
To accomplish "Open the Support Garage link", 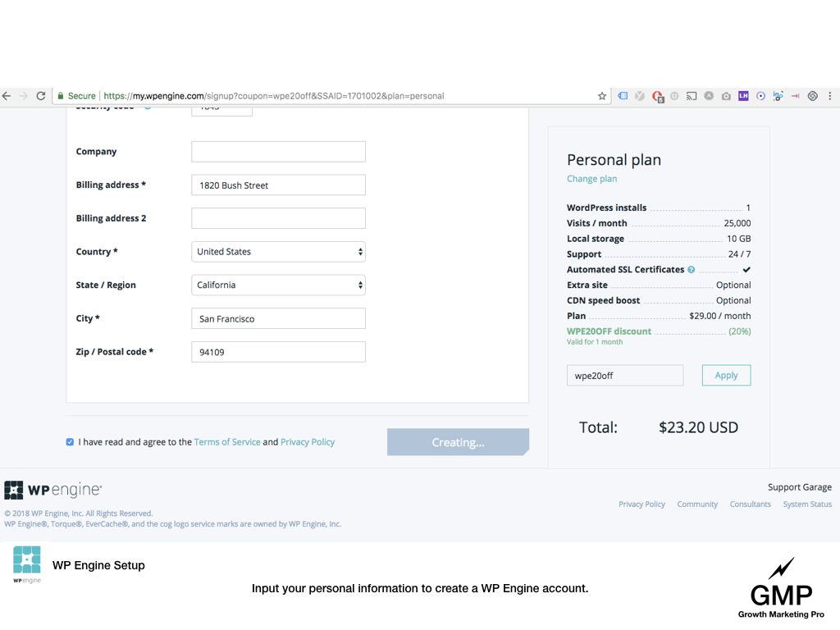I will click(800, 487).
